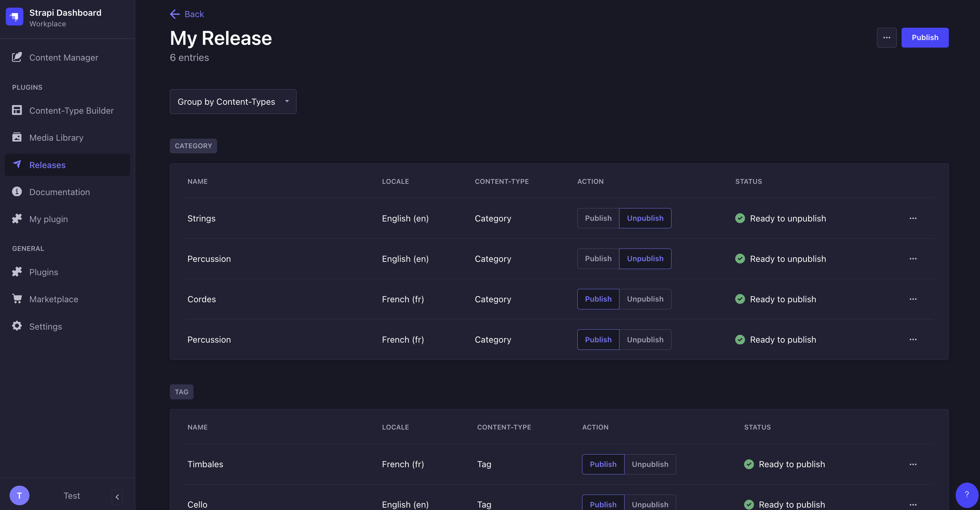Click the Settings gear icon
The width and height of the screenshot is (980, 510).
pyautogui.click(x=17, y=326)
